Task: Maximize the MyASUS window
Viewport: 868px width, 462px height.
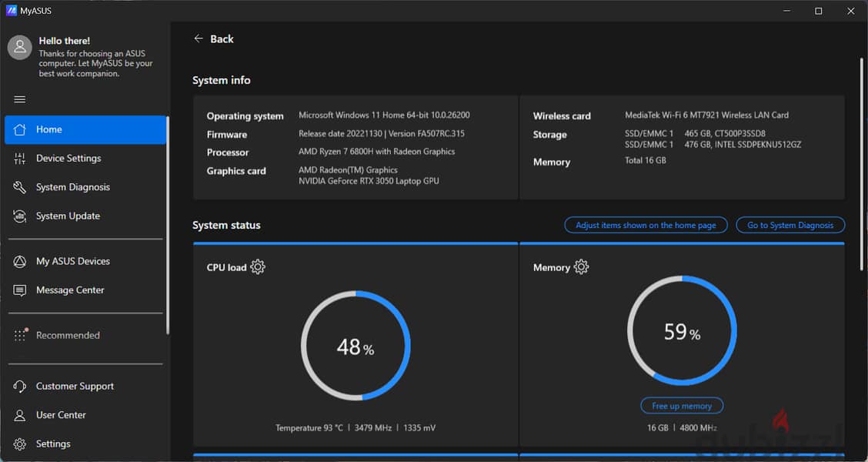Action: (x=818, y=11)
